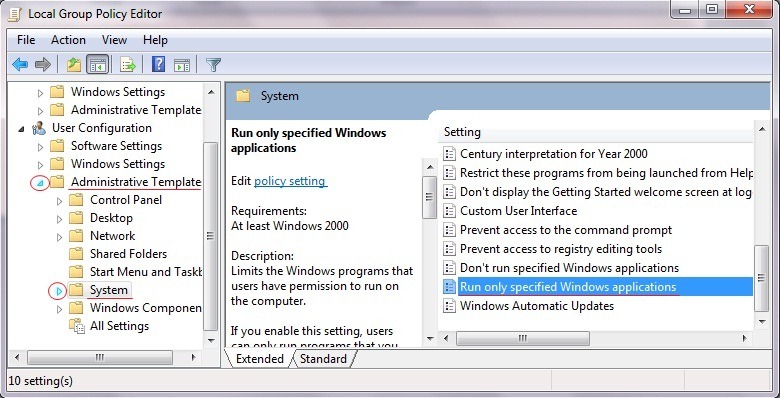Click the description pane vertical scrollbar thumb
The width and height of the screenshot is (780, 398).
pyautogui.click(x=429, y=197)
